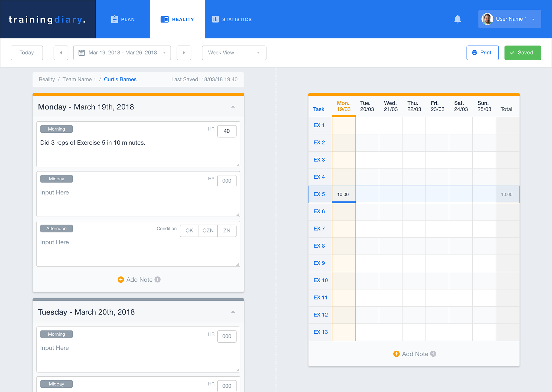Select the Mon. 19/03 column header
Screen dimensions: 552x392
(344, 106)
